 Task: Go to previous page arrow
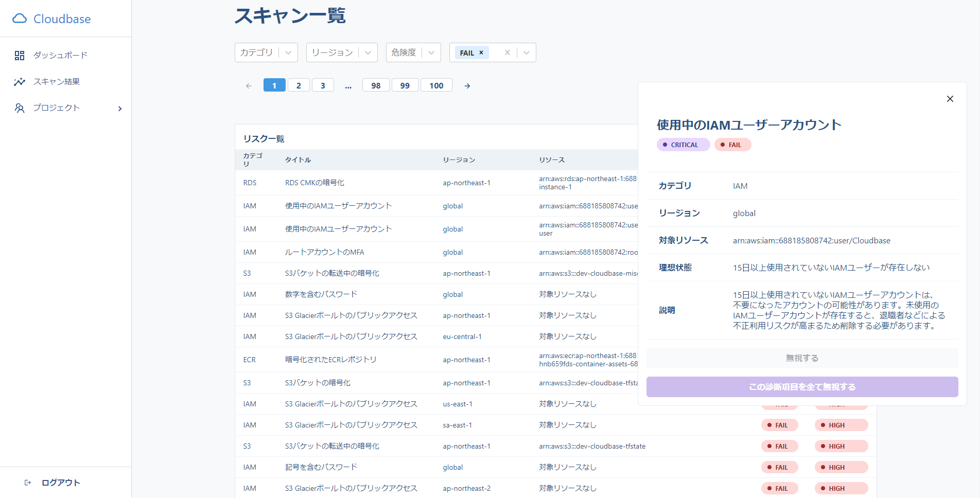[249, 86]
